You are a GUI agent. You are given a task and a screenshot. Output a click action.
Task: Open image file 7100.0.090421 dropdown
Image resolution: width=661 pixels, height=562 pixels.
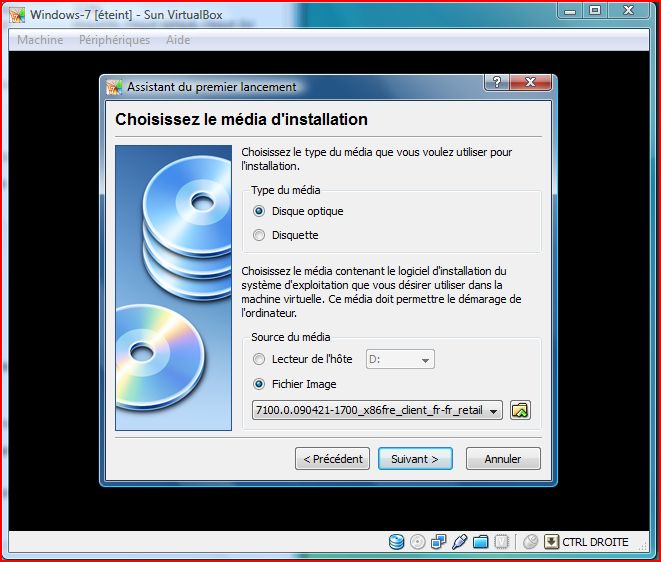377,410
